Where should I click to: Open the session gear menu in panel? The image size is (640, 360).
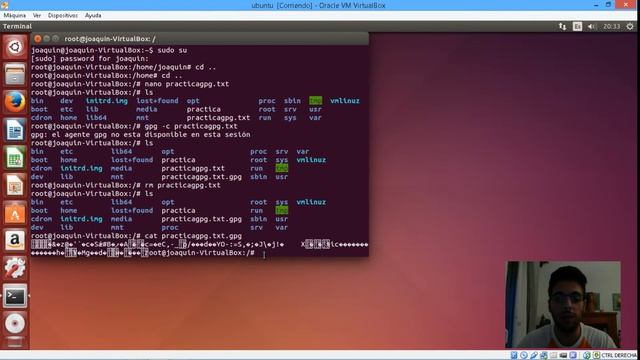(630, 27)
